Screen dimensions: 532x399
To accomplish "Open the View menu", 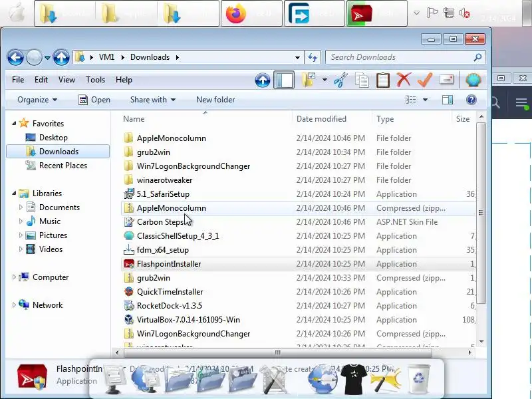I will [x=66, y=80].
